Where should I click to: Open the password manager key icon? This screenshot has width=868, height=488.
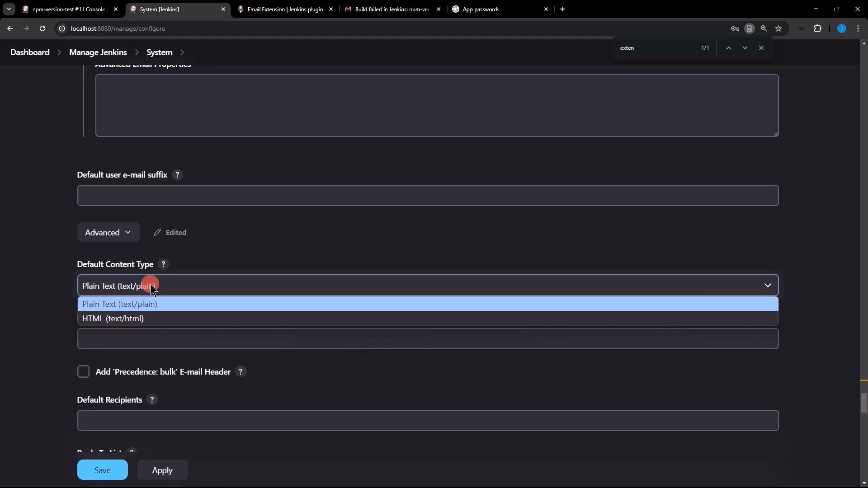point(735,28)
